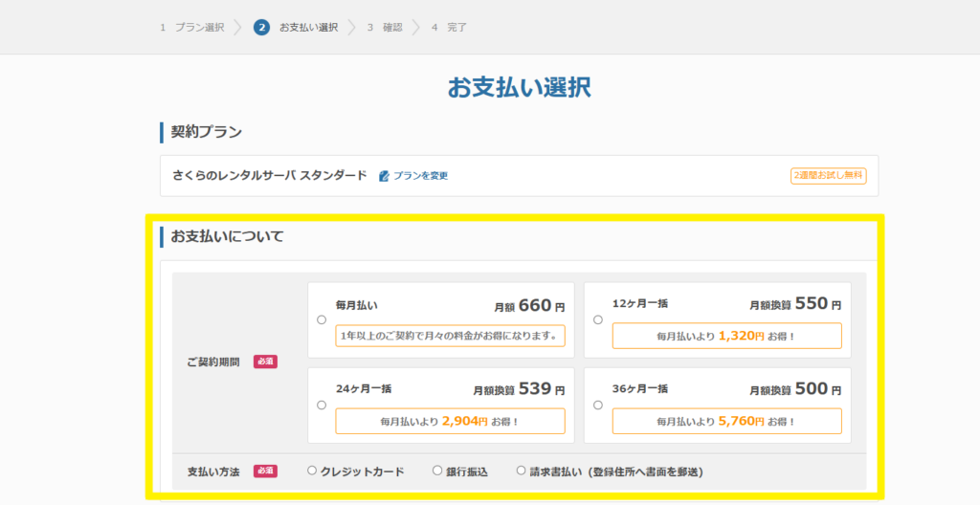Click the 毎月払いより 1,320円 お得 box
The width and height of the screenshot is (980, 505).
point(727,337)
